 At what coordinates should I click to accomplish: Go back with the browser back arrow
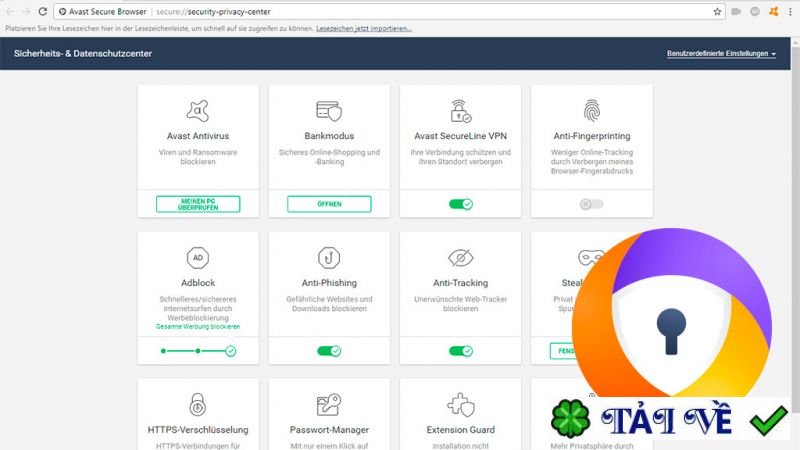tap(10, 11)
